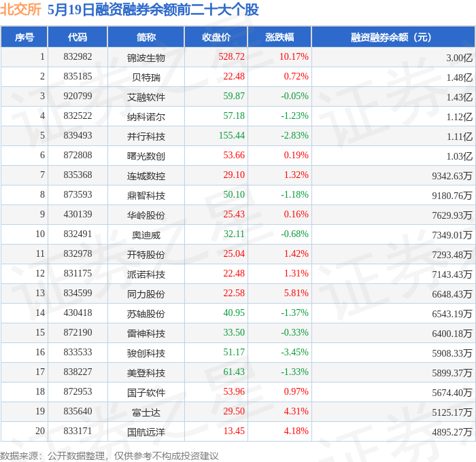This screenshot has height=462, width=476.
Task: Click balance value 1.03亿
Action: [459, 156]
